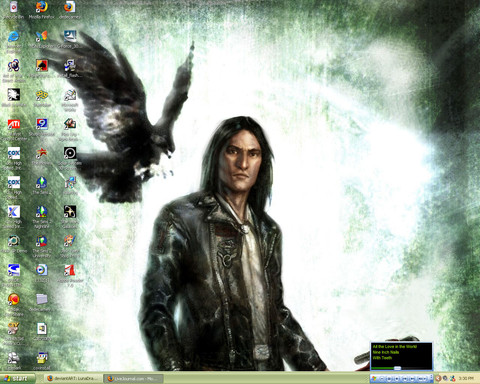Launch the Mozilla Firefox desktop shortcut

[x=42, y=7]
